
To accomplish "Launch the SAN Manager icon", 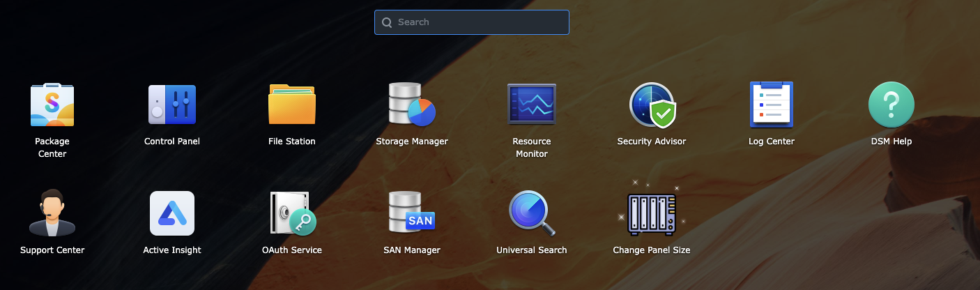I will 412,213.
